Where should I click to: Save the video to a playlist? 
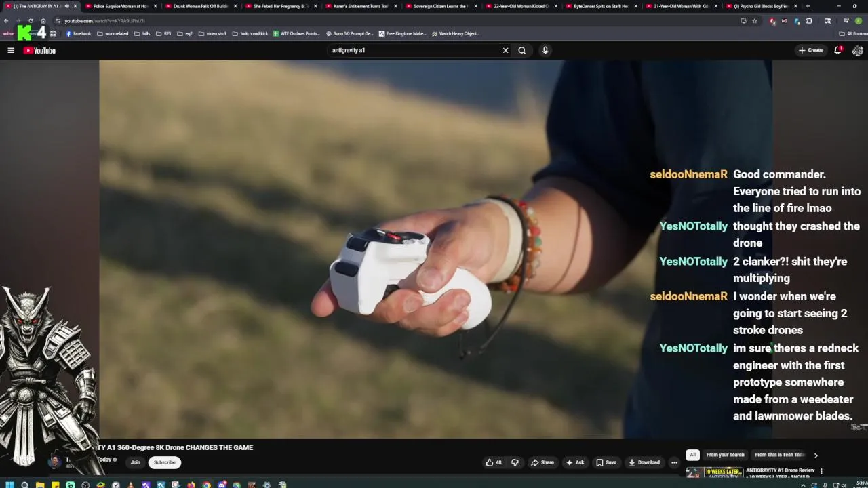(606, 462)
